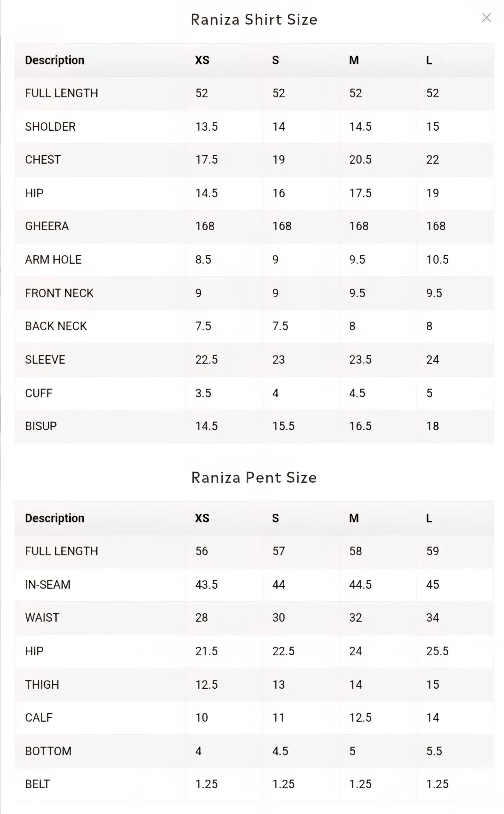
Task: Click the Raniza Shirt Size title
Action: click(254, 19)
